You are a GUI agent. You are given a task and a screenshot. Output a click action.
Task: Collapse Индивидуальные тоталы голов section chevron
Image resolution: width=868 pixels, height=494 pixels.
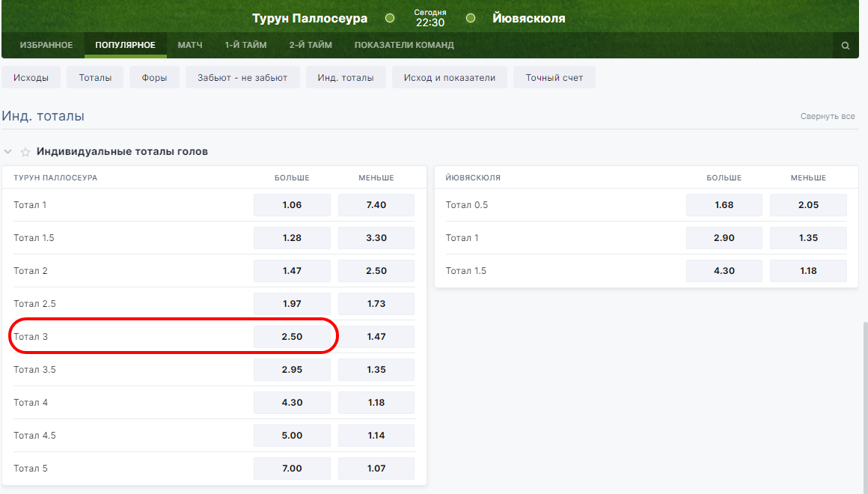(x=7, y=151)
